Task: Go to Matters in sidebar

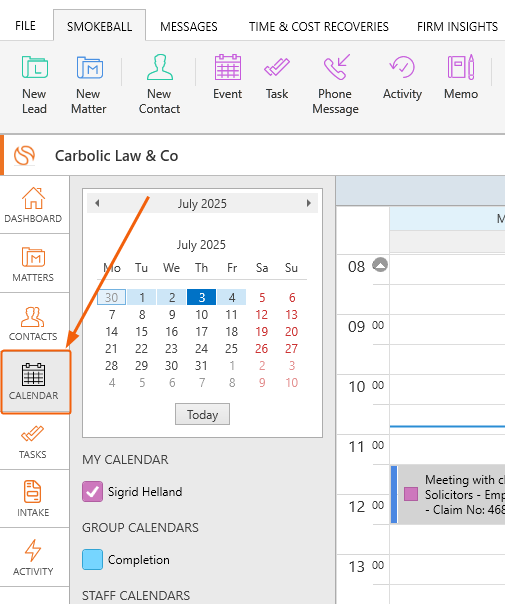Action: pos(34,264)
